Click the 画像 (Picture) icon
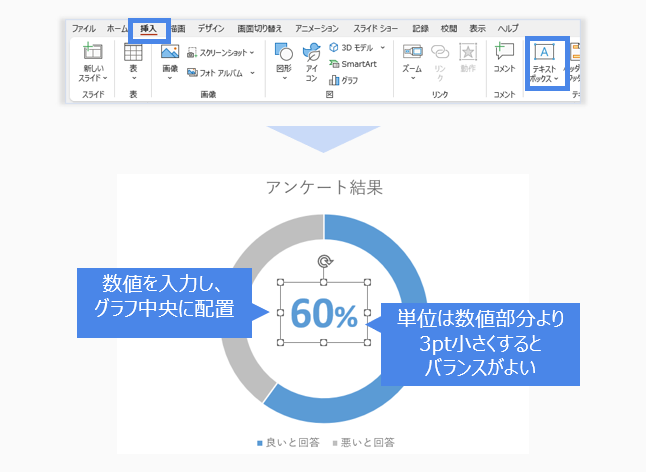The width and height of the screenshot is (646, 472). pos(170,54)
